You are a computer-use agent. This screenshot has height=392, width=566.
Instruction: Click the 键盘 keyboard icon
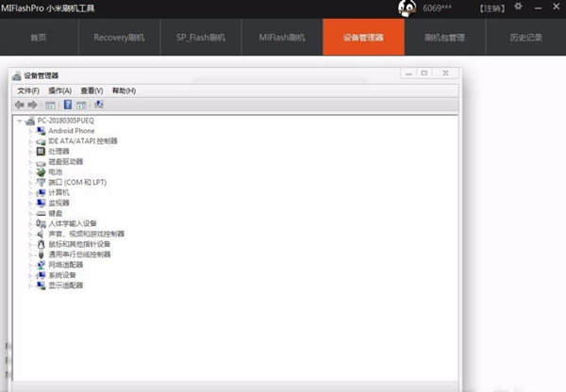42,214
